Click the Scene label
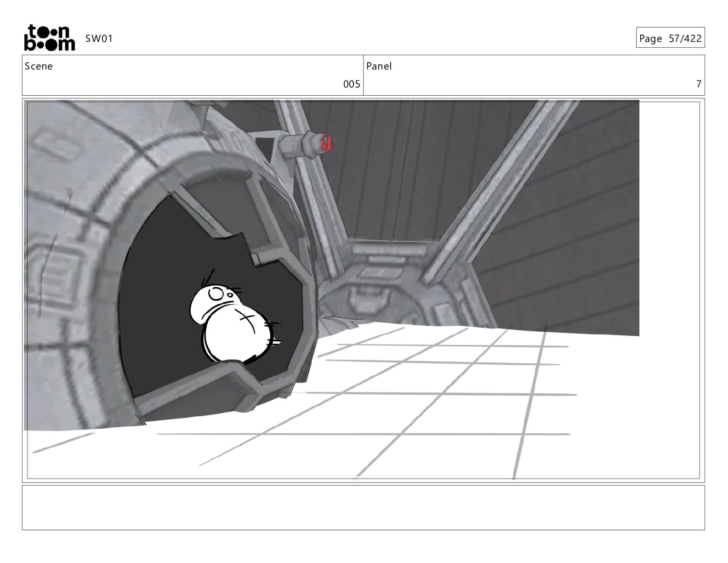Viewport: 728px width, 563px height. [x=39, y=66]
